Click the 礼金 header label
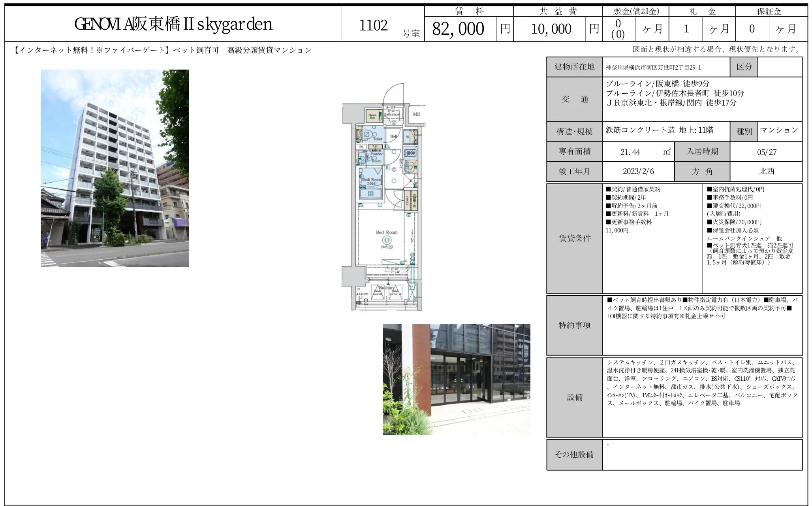 (x=702, y=11)
